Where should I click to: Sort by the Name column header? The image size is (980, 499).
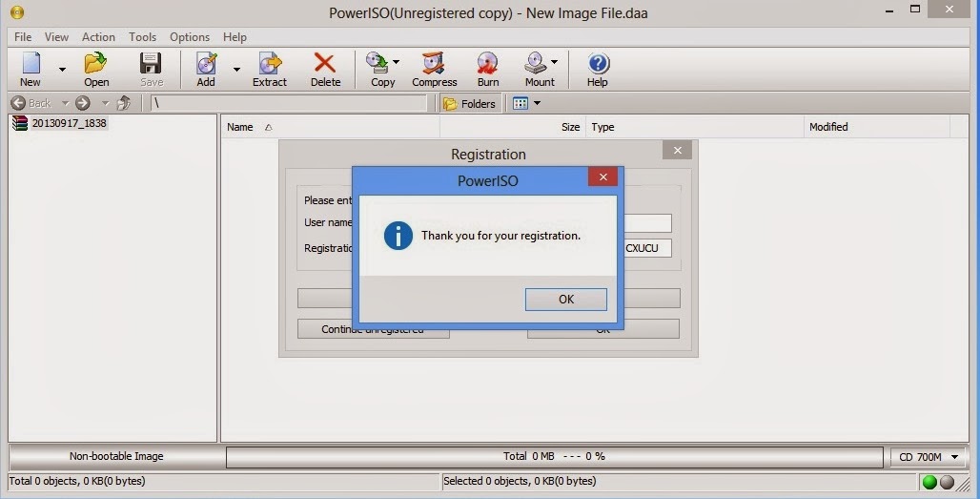point(330,127)
